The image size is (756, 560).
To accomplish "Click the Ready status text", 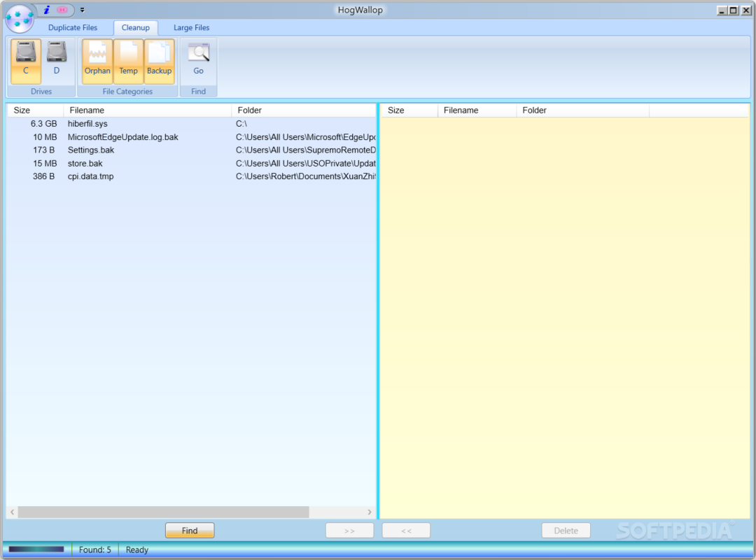I will pyautogui.click(x=137, y=550).
